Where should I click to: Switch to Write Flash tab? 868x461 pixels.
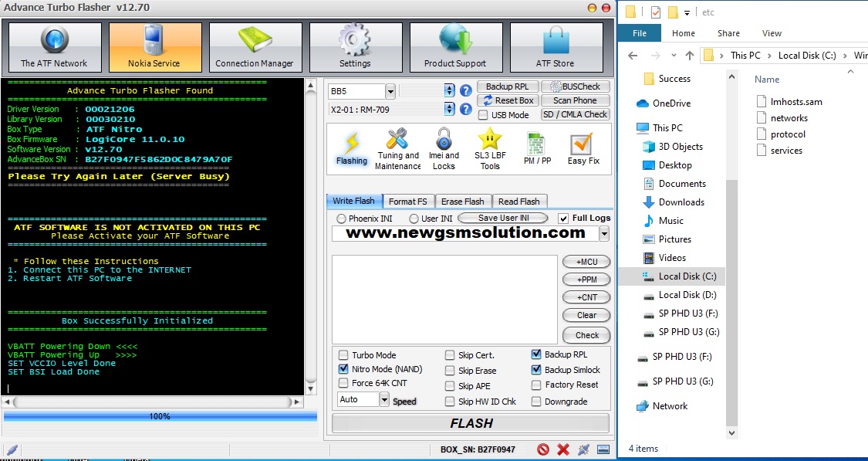click(353, 201)
